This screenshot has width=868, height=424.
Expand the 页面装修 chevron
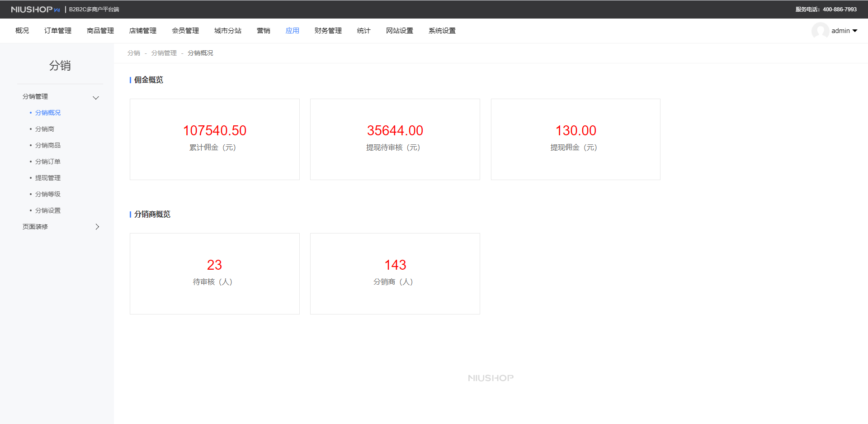tap(97, 227)
